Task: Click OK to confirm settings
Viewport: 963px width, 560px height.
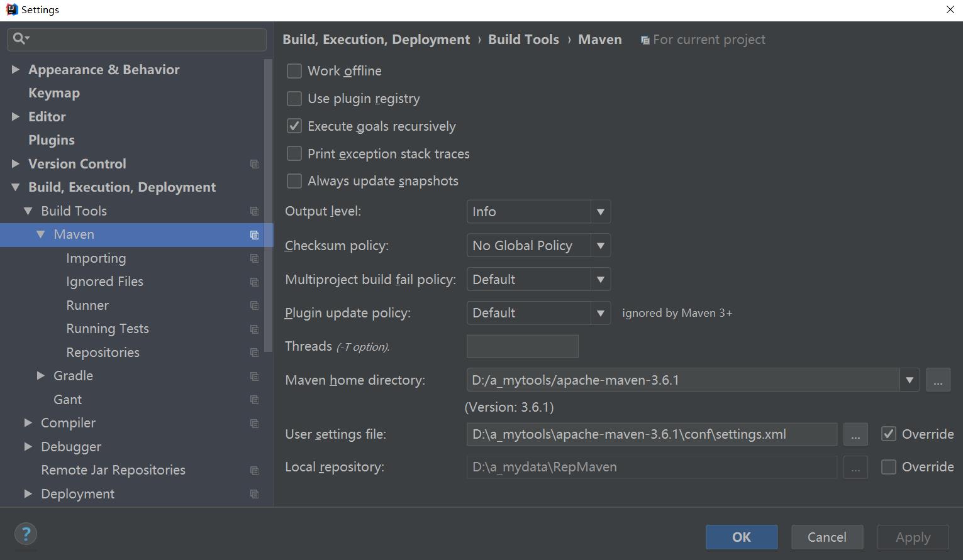Action: click(x=742, y=537)
